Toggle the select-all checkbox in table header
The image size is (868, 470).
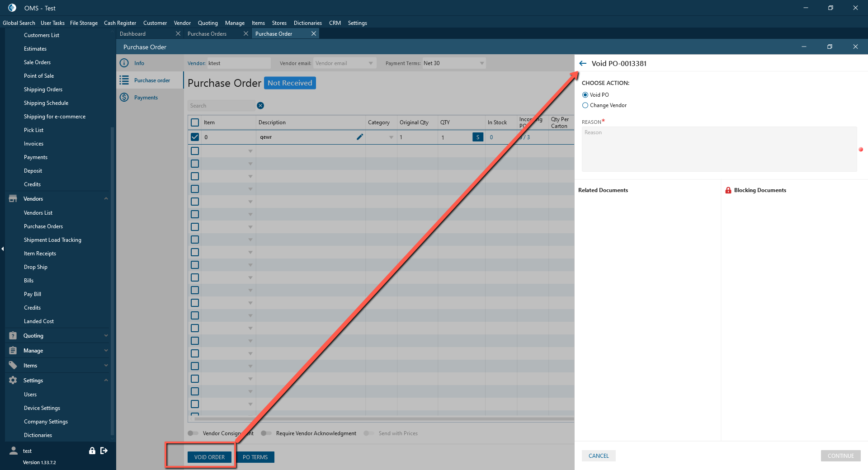(x=195, y=122)
